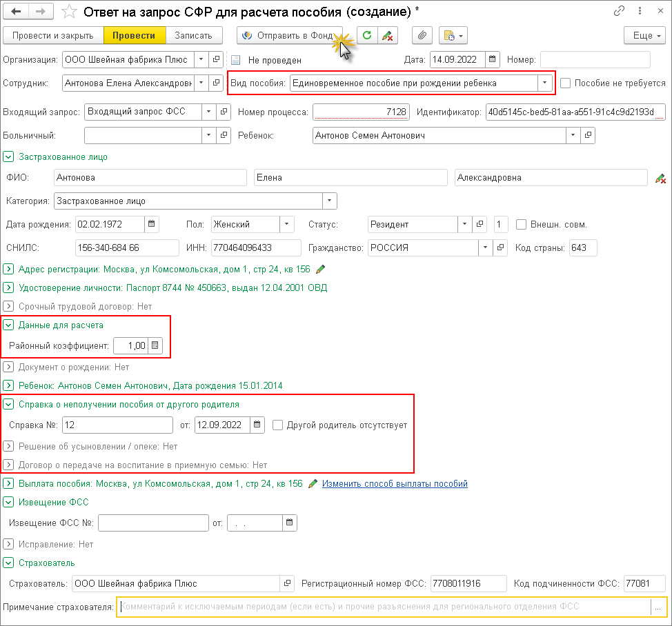
Task: Refresh document with green circular arrow
Action: pos(367,36)
